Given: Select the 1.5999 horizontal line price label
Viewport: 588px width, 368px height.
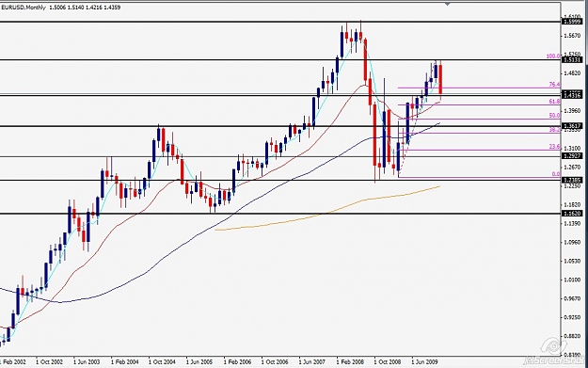Looking at the screenshot, I should pos(572,22).
